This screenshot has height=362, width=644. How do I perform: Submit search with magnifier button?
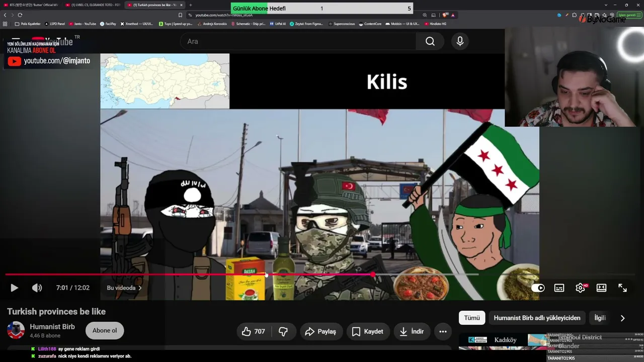(430, 41)
